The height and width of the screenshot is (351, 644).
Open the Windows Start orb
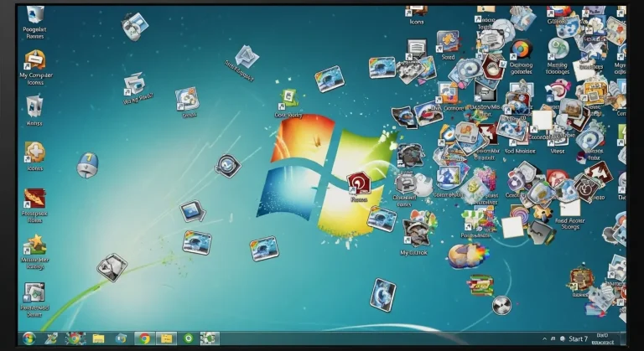tap(29, 338)
